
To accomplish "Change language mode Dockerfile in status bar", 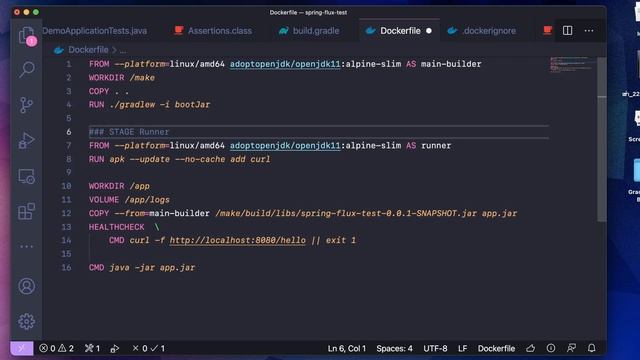I will point(496,348).
